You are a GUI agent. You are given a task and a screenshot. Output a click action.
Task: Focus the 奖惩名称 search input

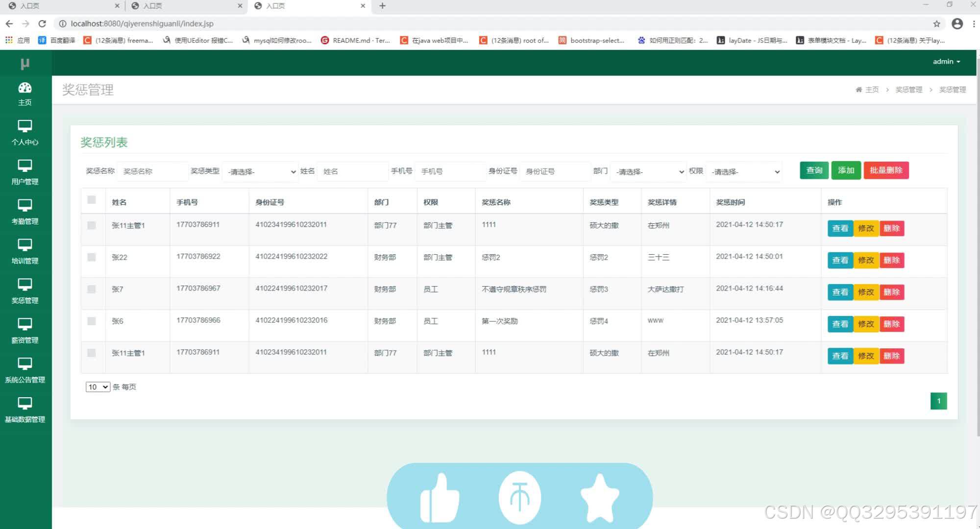[152, 171]
